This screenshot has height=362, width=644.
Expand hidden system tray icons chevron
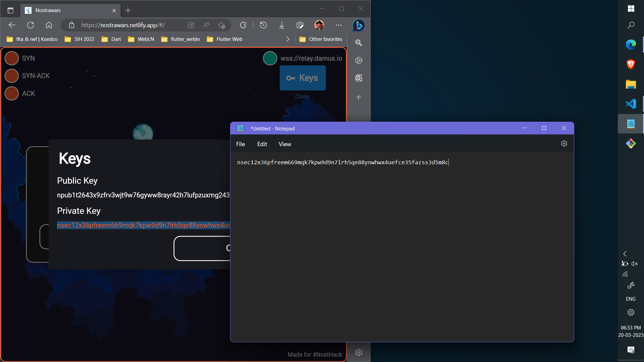625,254
